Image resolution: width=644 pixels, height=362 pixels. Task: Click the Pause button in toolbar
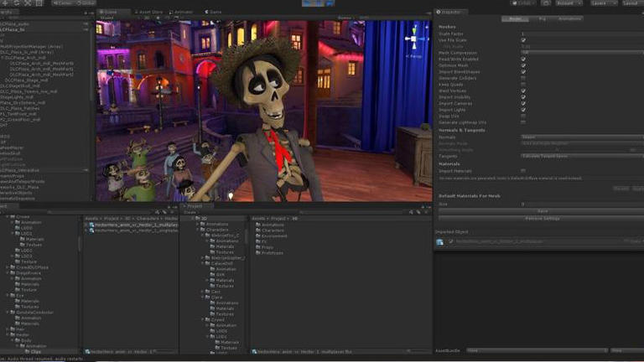[319, 3]
